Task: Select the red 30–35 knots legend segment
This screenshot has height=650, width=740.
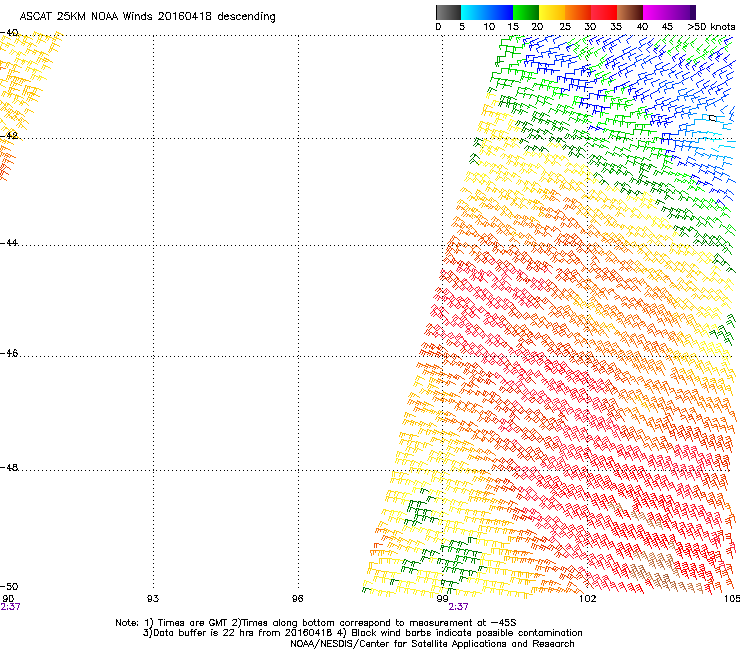Action: click(x=604, y=12)
